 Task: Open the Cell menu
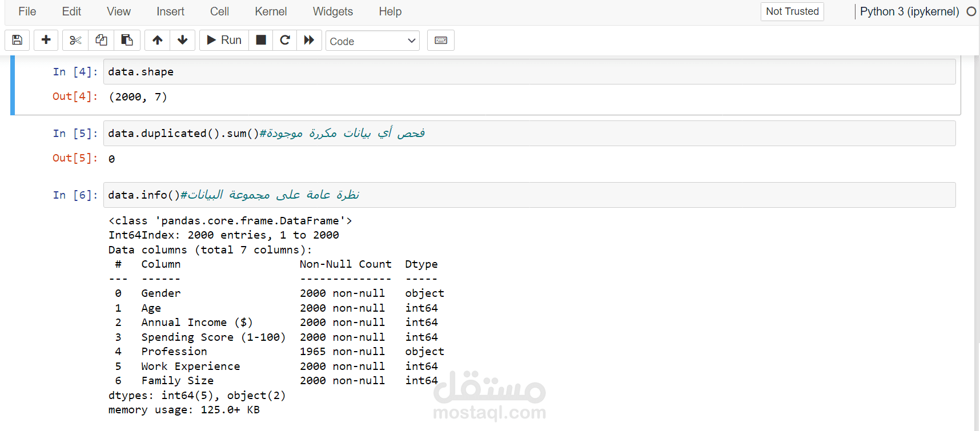219,11
